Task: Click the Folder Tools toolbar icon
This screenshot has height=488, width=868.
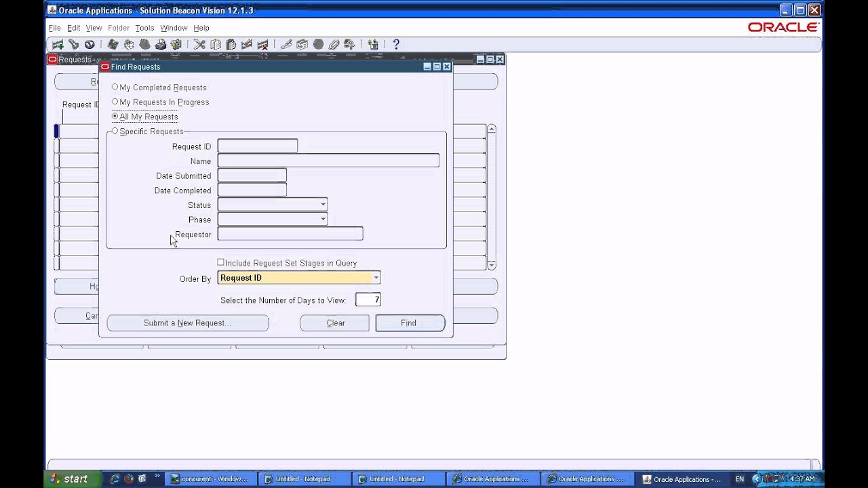Action: coord(350,45)
